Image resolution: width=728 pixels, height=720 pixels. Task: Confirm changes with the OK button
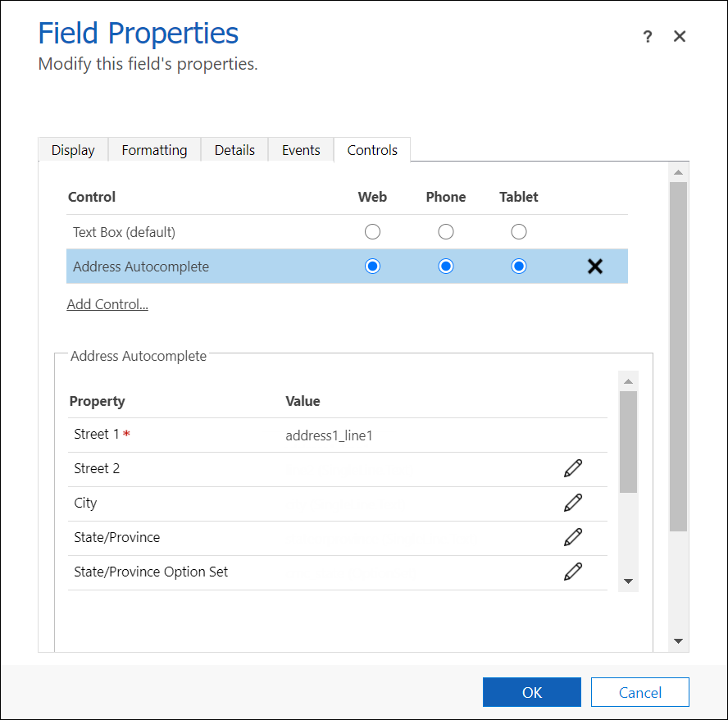(x=531, y=692)
